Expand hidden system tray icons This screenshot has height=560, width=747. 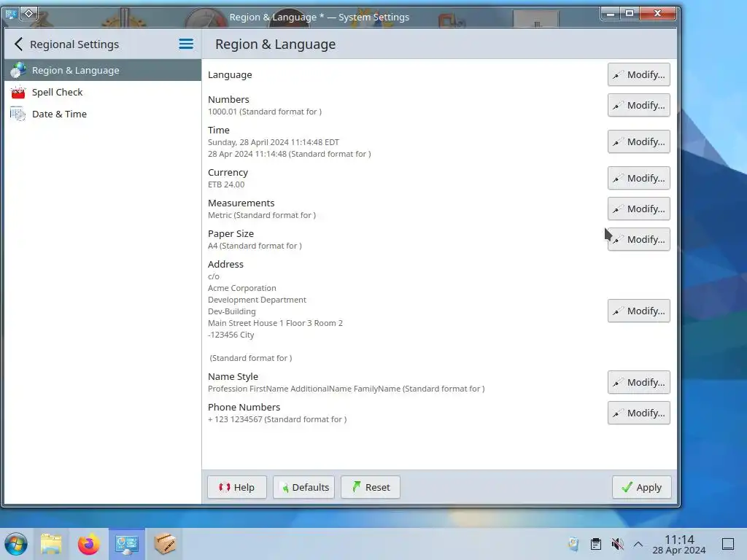638,544
